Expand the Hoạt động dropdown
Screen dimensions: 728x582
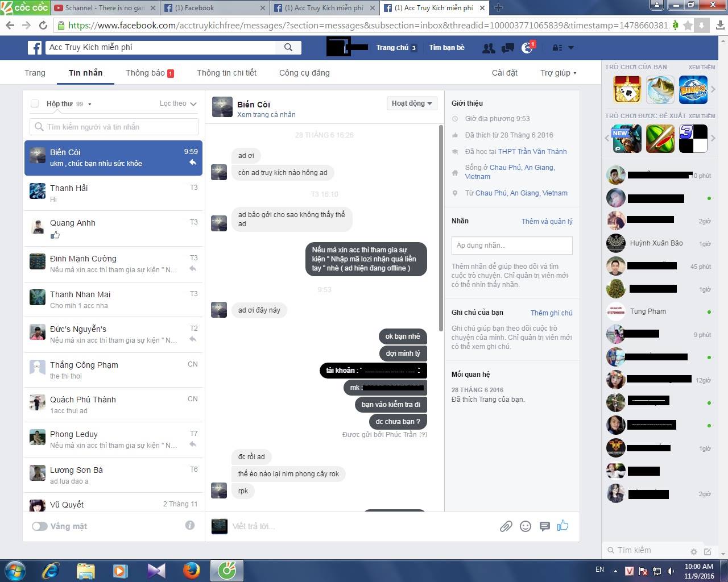pos(412,103)
